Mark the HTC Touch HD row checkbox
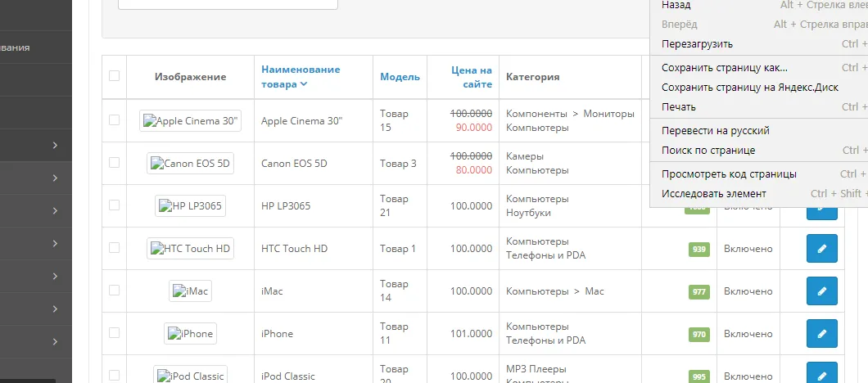The height and width of the screenshot is (383, 868). click(114, 247)
